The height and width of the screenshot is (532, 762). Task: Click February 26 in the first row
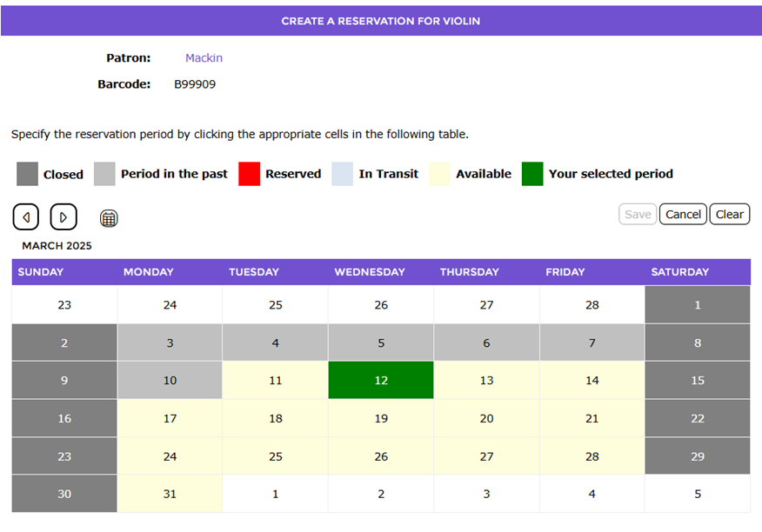tap(381, 304)
